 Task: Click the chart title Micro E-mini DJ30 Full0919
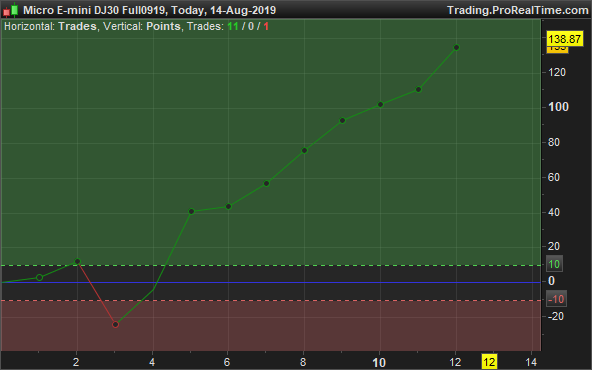click(94, 10)
